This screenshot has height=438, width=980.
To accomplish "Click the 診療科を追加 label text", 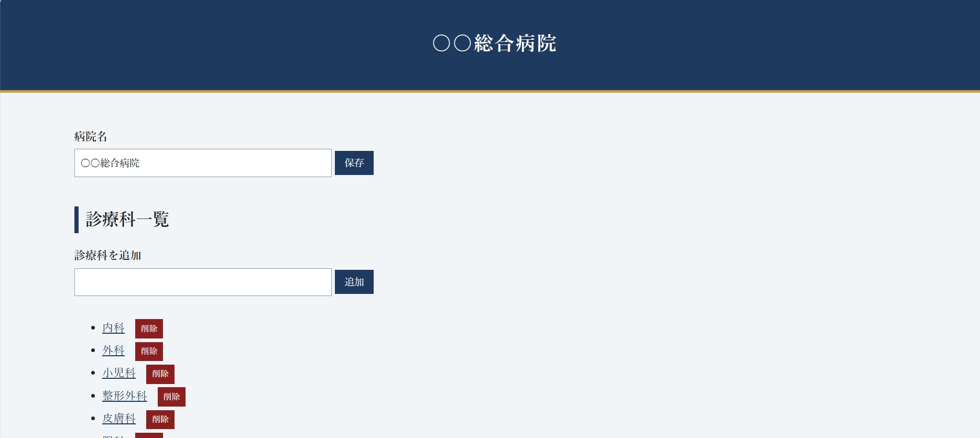I will point(108,255).
